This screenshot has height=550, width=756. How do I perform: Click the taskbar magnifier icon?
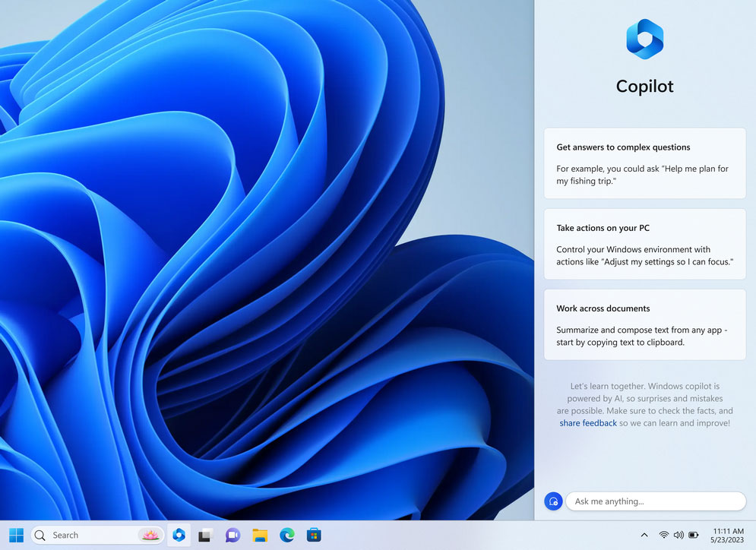[40, 535]
